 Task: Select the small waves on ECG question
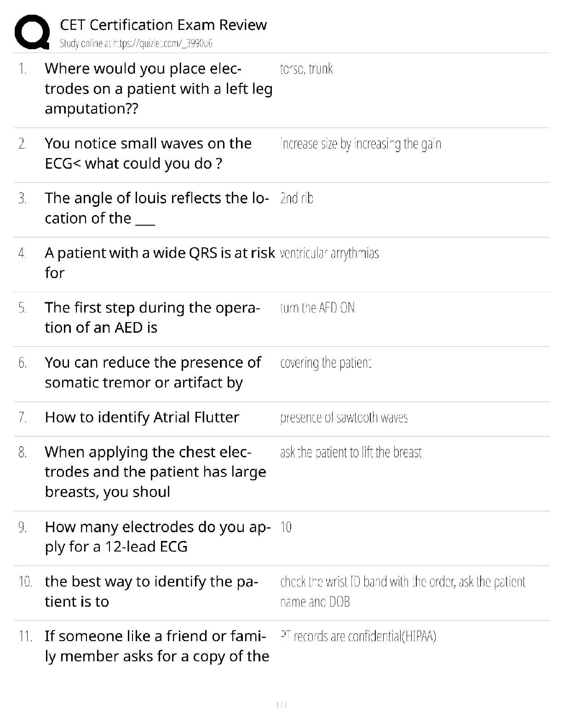tap(148, 154)
